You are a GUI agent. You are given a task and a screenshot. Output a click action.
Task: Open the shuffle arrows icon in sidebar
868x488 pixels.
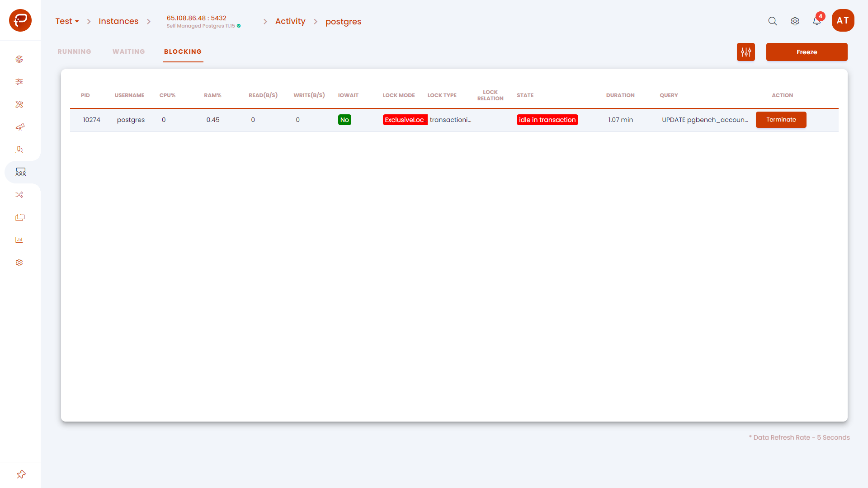19,195
